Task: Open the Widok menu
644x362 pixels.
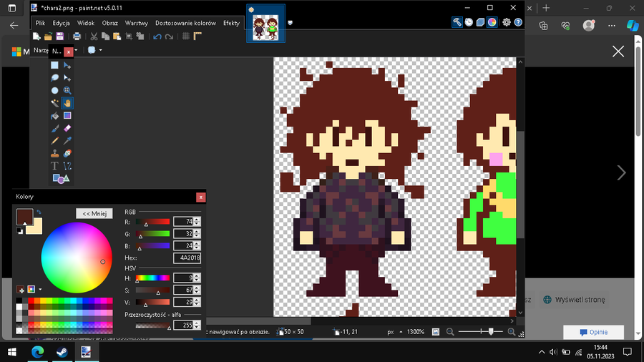Action: (x=86, y=23)
